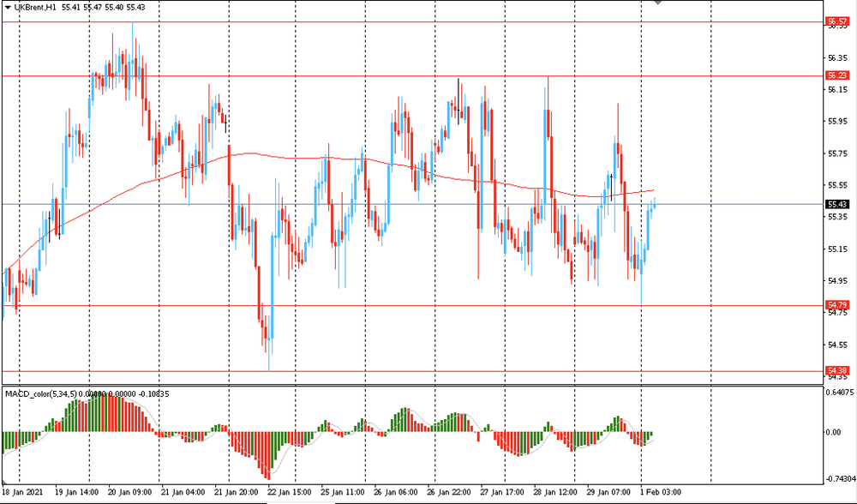Click the UKBrent,H1 chart title text
Screen dimensions: 857x504
[x=36, y=7]
